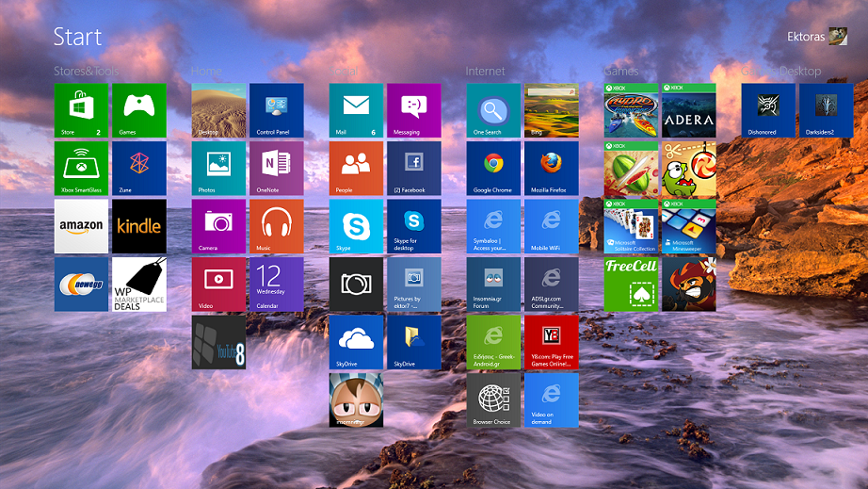The height and width of the screenshot is (489, 868).
Task: Launch the Kindle app tile
Action: 139,226
